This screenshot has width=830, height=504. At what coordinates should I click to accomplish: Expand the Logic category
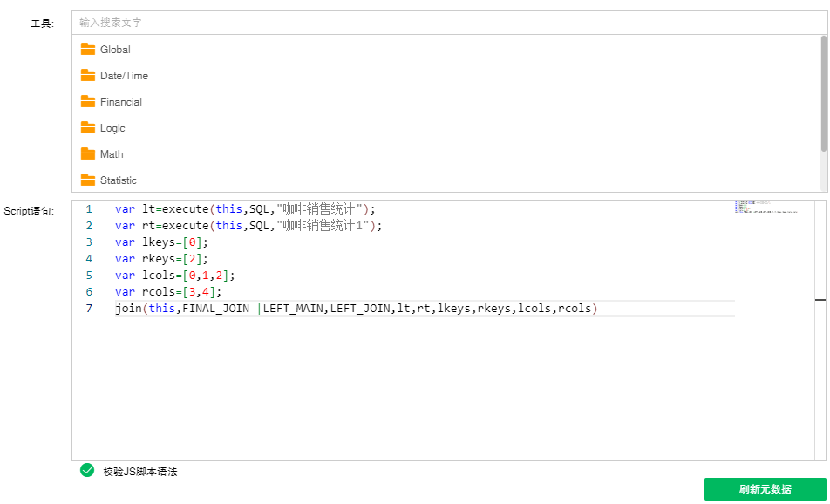112,128
